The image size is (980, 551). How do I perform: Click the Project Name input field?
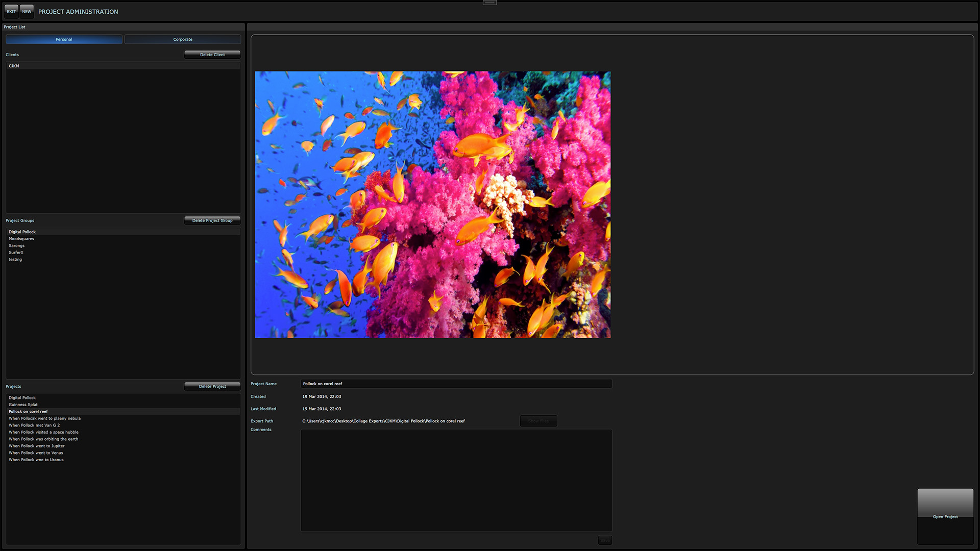coord(456,384)
